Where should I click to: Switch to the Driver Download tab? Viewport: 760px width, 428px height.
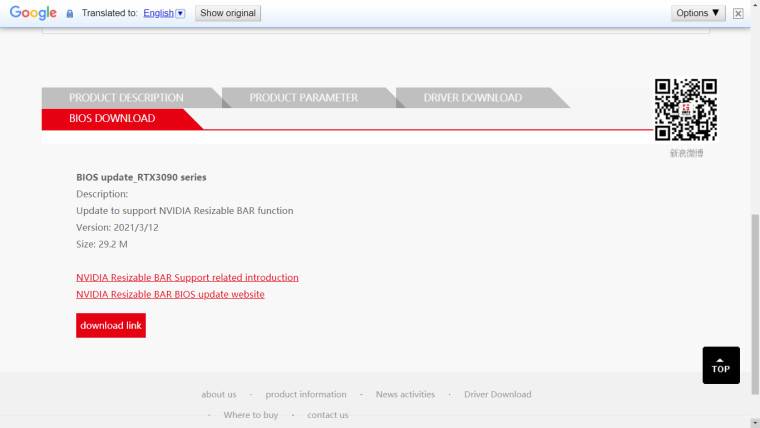pos(473,97)
